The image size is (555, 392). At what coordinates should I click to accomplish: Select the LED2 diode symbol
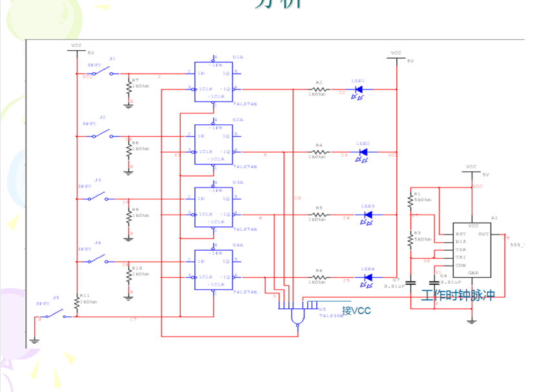(x=363, y=152)
